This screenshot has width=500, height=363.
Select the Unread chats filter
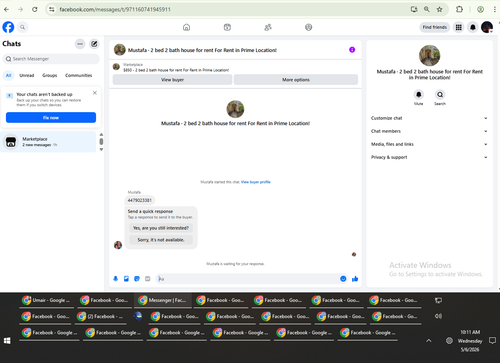click(27, 75)
